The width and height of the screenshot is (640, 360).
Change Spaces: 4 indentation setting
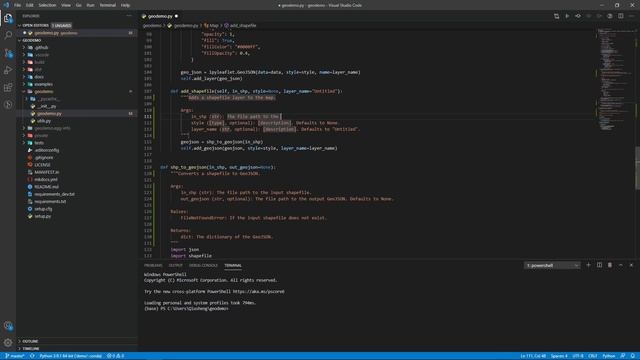559,356
